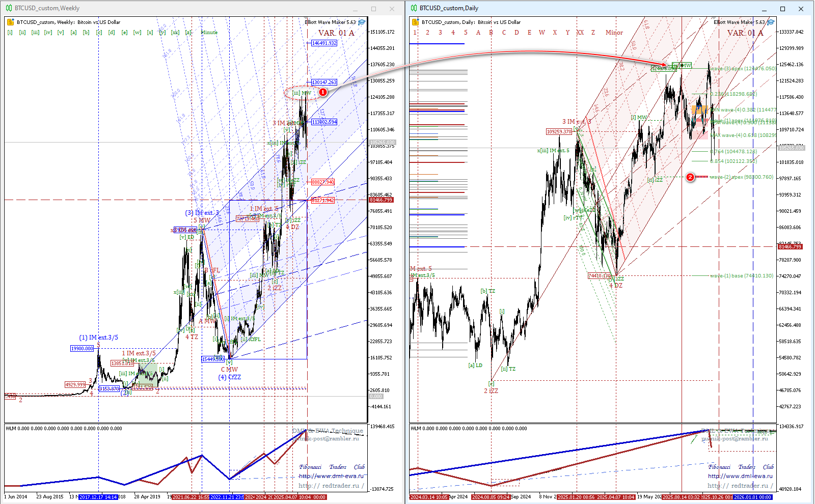Click VAR. 01 A label in Weekly chart

336,33
